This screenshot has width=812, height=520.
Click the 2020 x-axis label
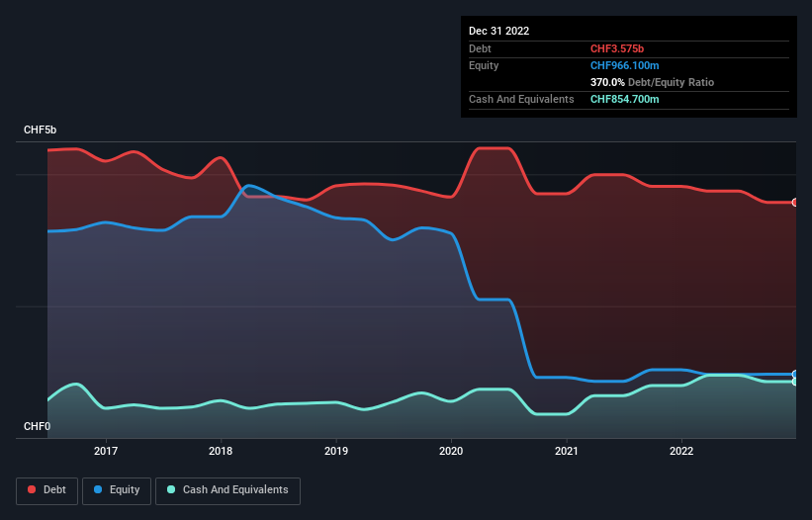pos(451,451)
